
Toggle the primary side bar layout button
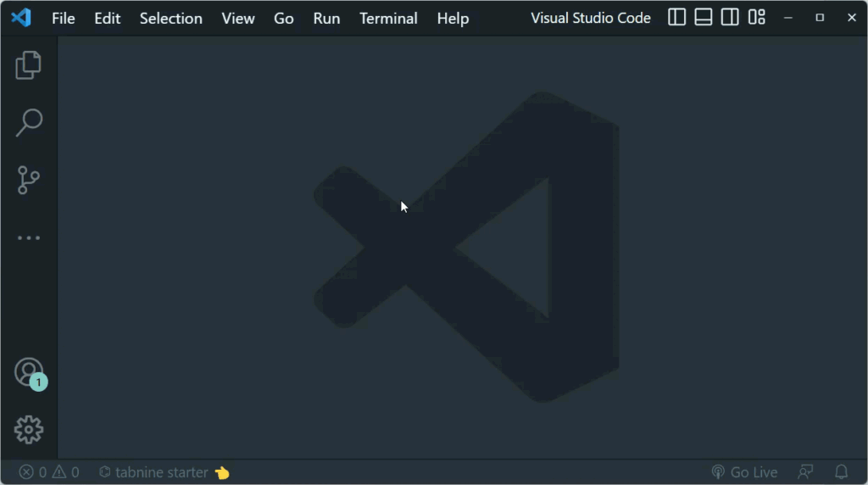pyautogui.click(x=676, y=18)
